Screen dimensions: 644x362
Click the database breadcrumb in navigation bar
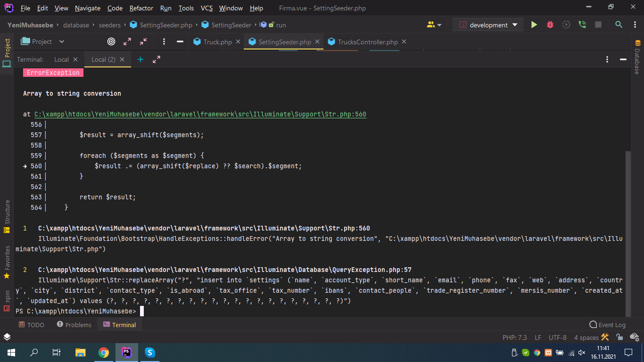(76, 25)
